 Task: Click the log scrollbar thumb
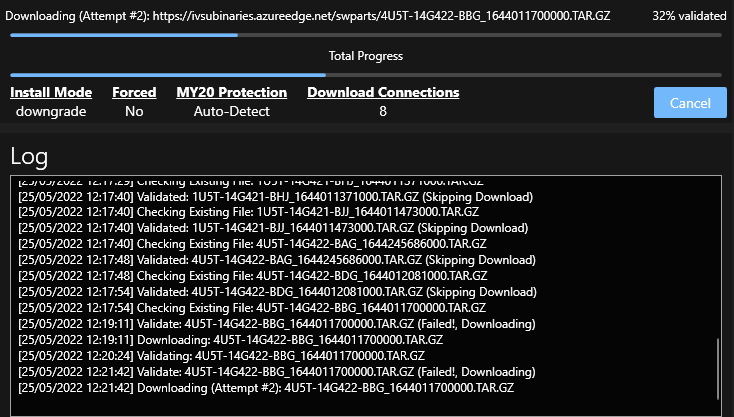[x=718, y=369]
